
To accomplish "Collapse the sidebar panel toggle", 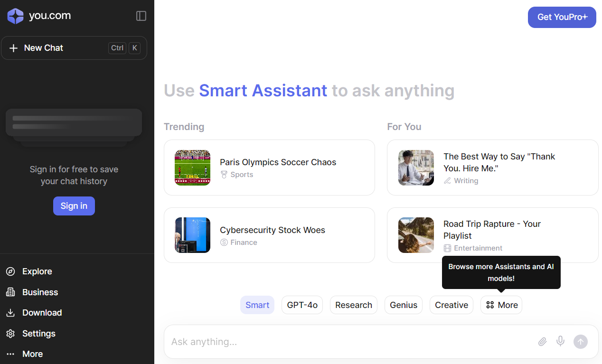I will coord(141,16).
